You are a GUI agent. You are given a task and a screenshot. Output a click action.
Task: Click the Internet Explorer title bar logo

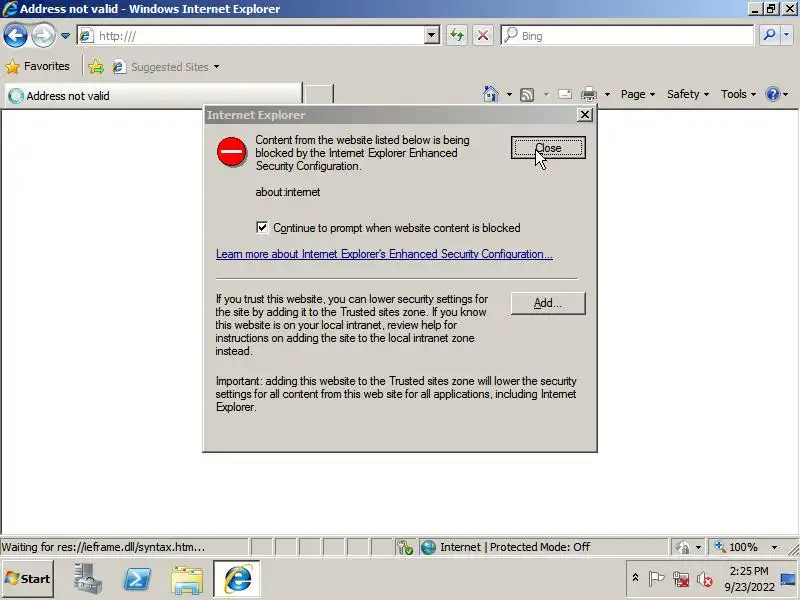click(10, 9)
